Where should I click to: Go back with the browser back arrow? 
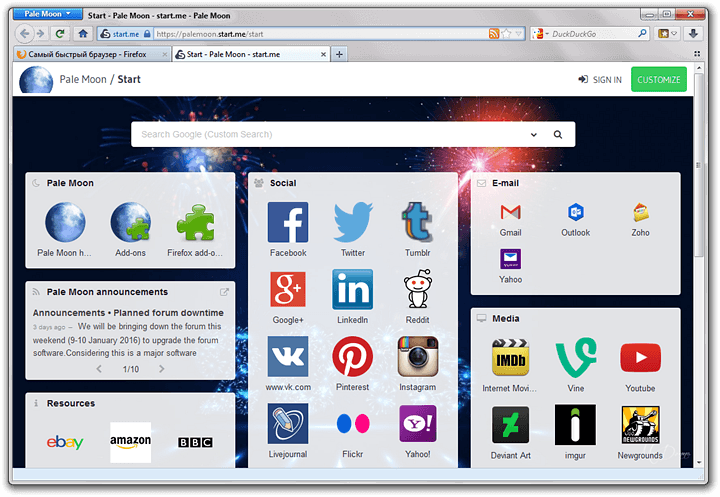25,34
